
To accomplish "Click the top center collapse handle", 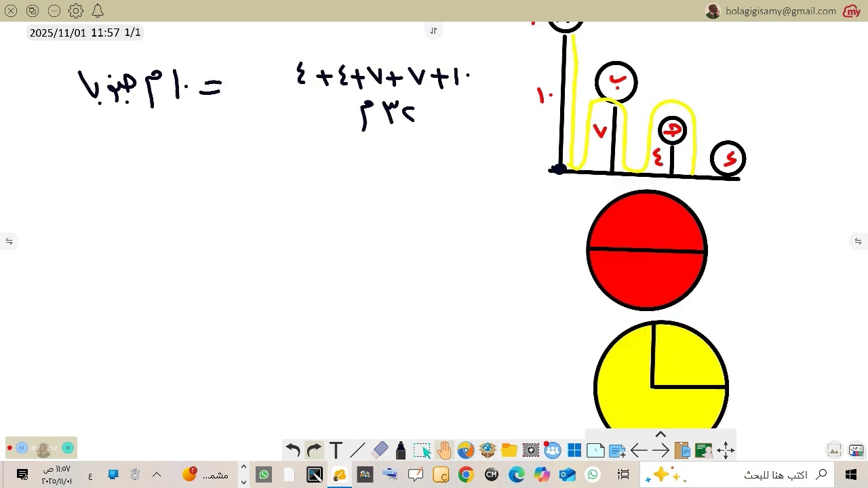I will 433,30.
